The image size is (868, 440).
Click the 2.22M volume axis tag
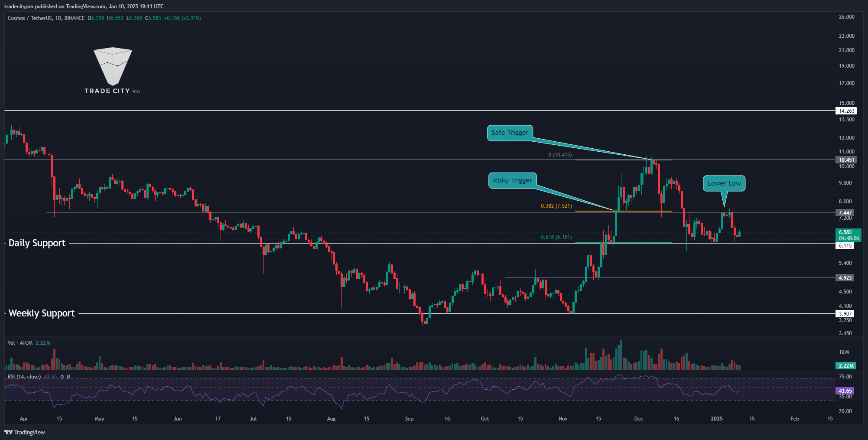845,366
